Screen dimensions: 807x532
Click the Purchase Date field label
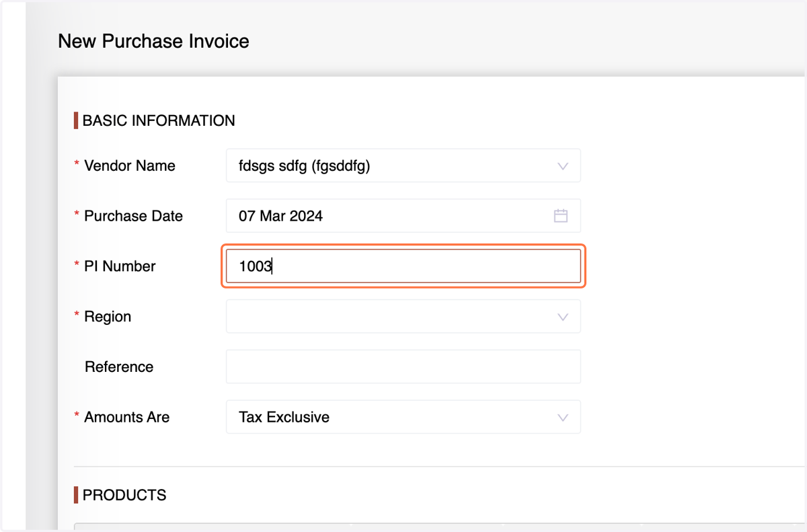point(133,216)
